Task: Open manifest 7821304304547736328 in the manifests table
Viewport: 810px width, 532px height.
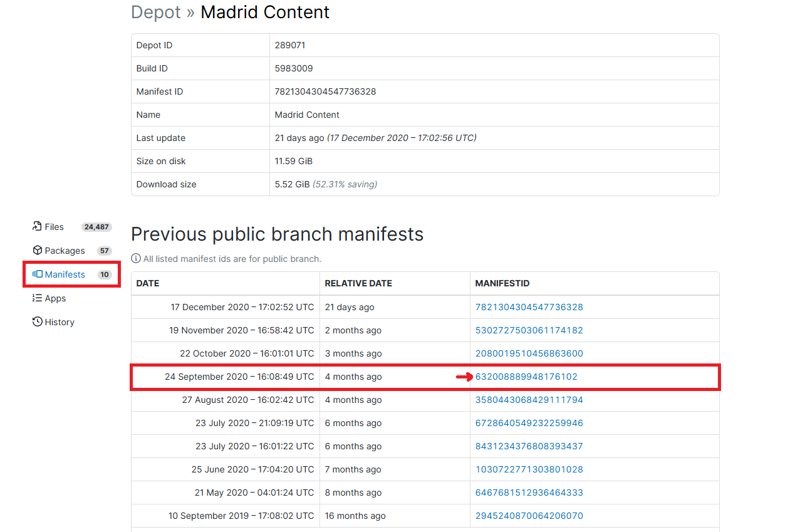Action: (529, 307)
